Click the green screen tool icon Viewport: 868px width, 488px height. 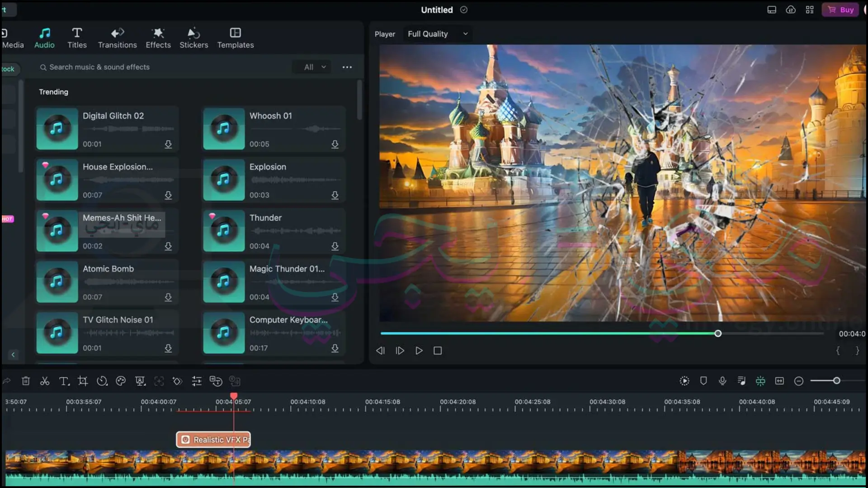pyautogui.click(x=140, y=381)
